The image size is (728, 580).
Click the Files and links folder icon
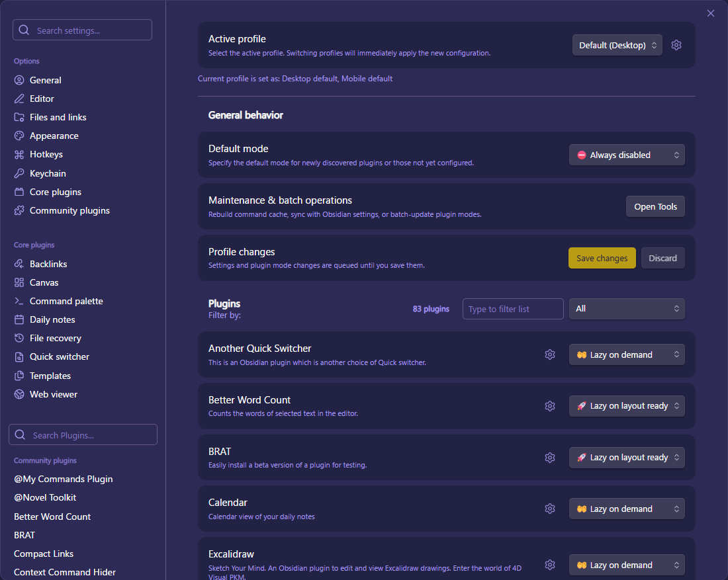click(x=19, y=118)
